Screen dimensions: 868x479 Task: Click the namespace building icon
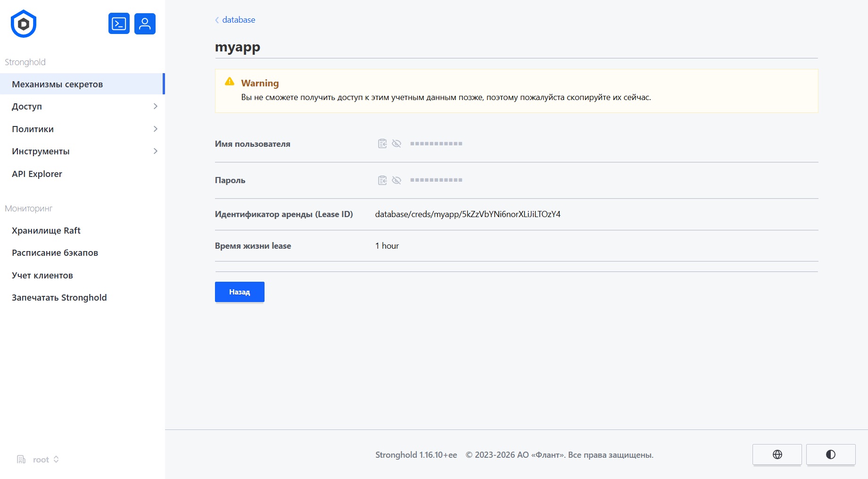click(x=21, y=460)
